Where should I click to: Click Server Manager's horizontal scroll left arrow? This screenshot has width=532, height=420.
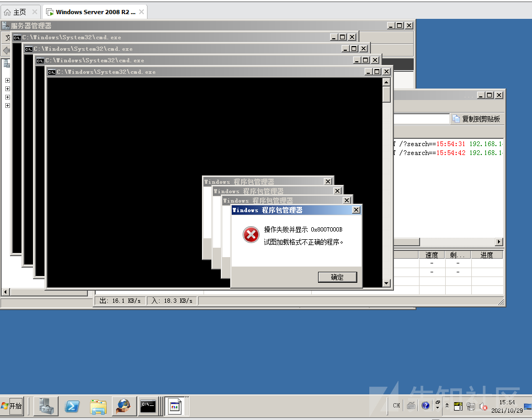point(5,292)
